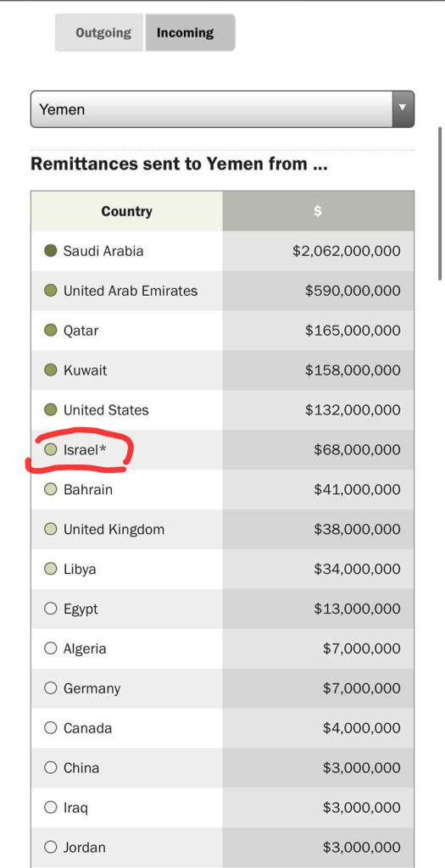Click the Egypt empty circle icon
Viewport: 445px width, 868px height.
[50, 609]
